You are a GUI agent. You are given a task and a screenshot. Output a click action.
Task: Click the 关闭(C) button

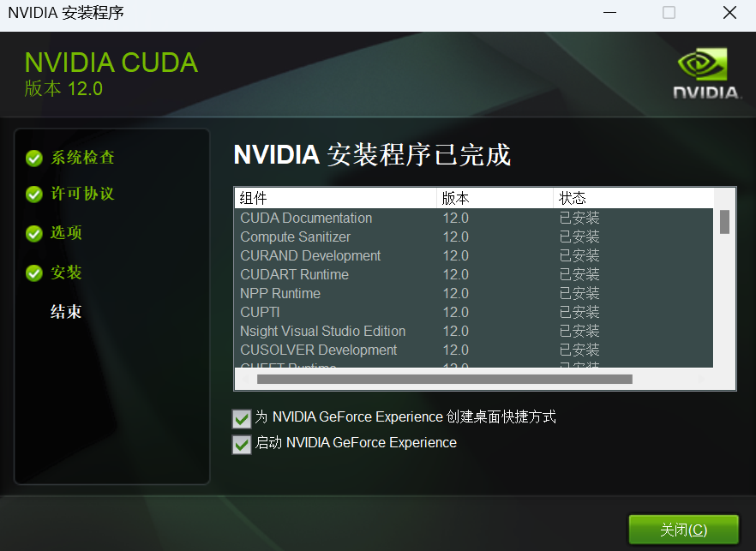click(x=683, y=530)
